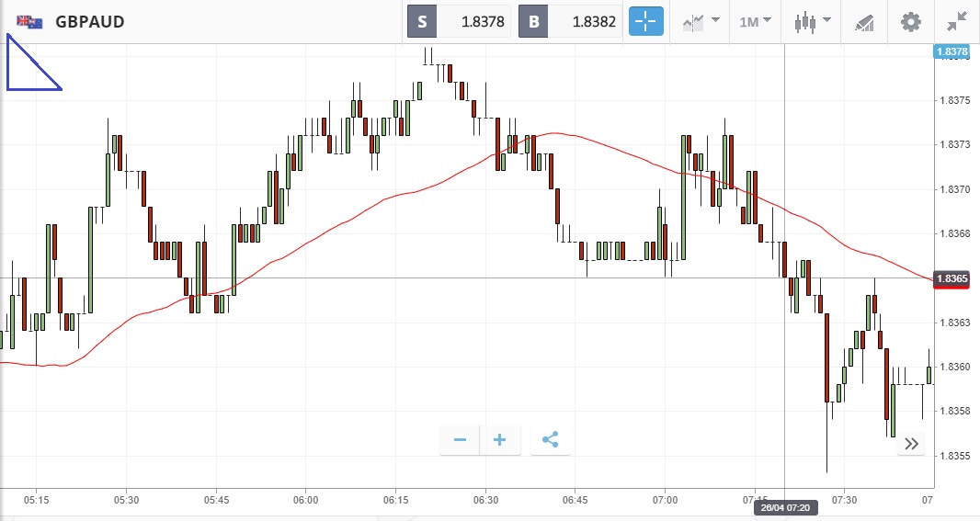Screen dimensions: 980x521
Task: Click the B buy button
Action: [x=534, y=22]
